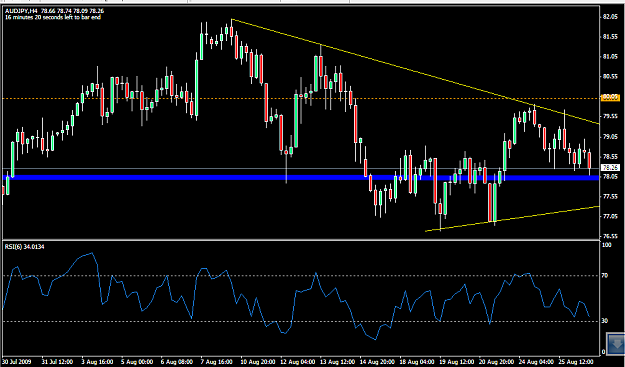Image resolution: width=625 pixels, height=367 pixels.
Task: Click the '14 Aug 20:00' time label
Action: pyautogui.click(x=376, y=361)
